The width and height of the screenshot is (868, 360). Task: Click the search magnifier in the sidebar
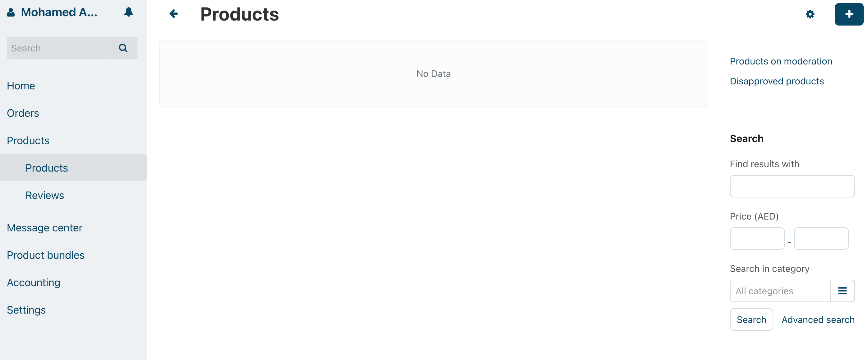[123, 48]
